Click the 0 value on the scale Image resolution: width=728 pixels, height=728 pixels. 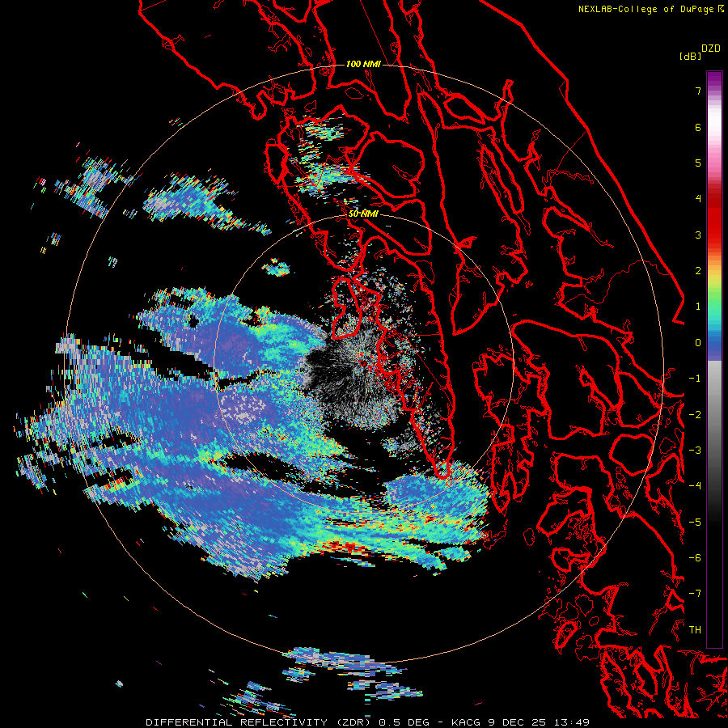698,343
